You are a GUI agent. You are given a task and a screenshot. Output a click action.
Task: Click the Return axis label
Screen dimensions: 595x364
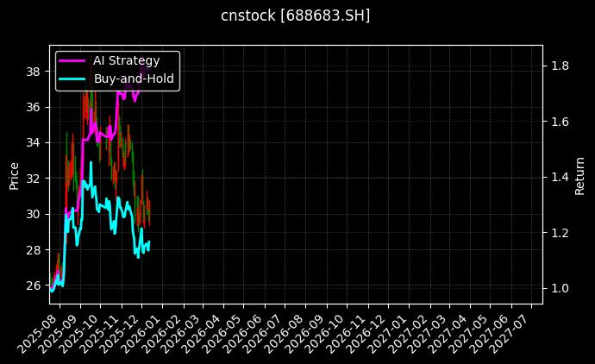point(580,175)
